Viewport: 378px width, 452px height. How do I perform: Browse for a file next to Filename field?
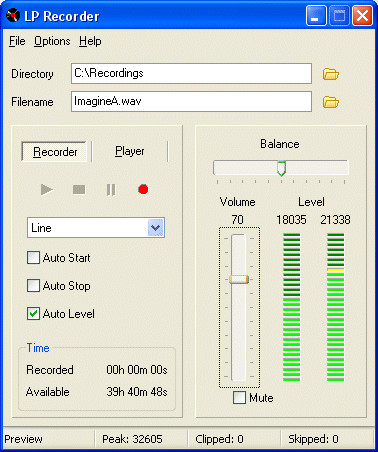[x=330, y=102]
